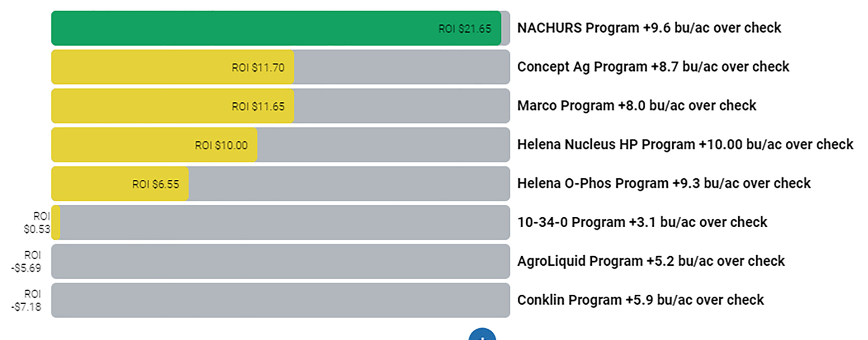Viewport: 868px width, 340px height.
Task: Click the yellow Concept Ag ROI $11.70 bar
Action: [173, 67]
